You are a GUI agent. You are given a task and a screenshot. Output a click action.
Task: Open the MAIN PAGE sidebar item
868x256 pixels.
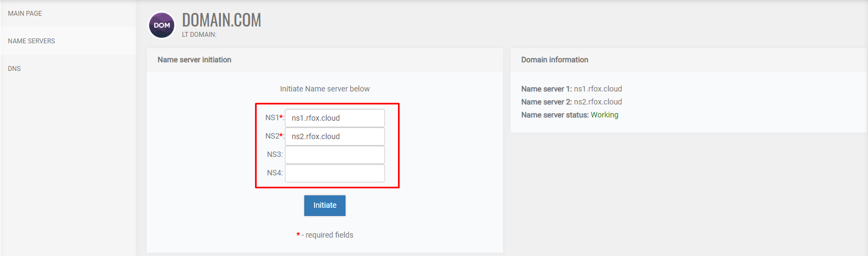point(68,14)
